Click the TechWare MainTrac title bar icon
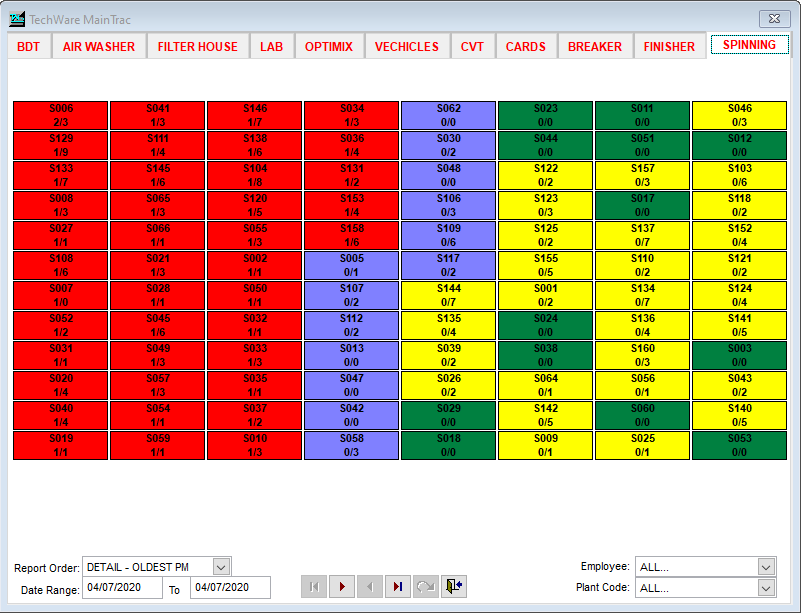The height and width of the screenshot is (614, 803). pos(17,19)
